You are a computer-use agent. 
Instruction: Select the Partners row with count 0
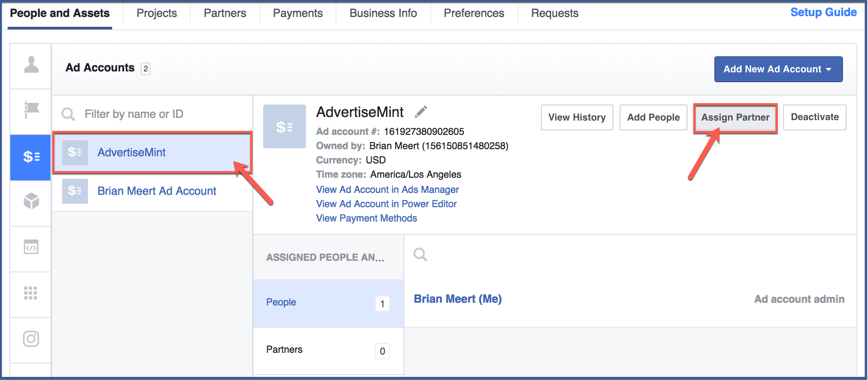pyautogui.click(x=328, y=350)
